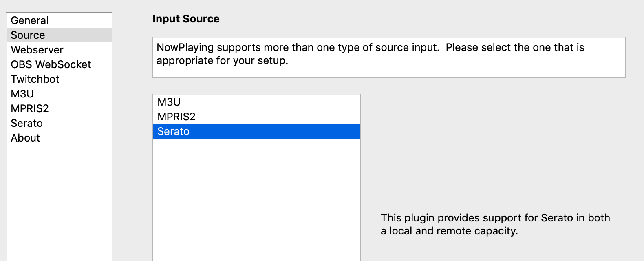
Task: Select Source in the settings sidebar
Action: tap(28, 35)
